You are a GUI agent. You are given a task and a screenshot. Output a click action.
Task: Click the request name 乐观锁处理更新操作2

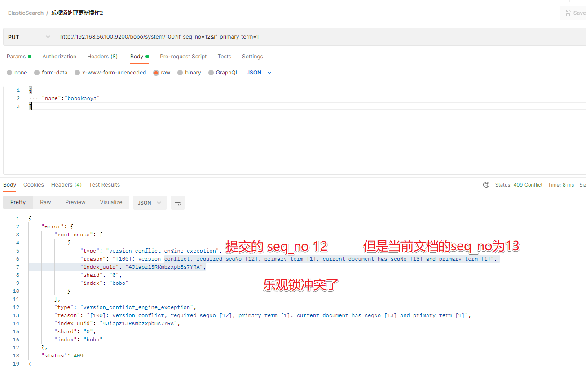point(77,13)
